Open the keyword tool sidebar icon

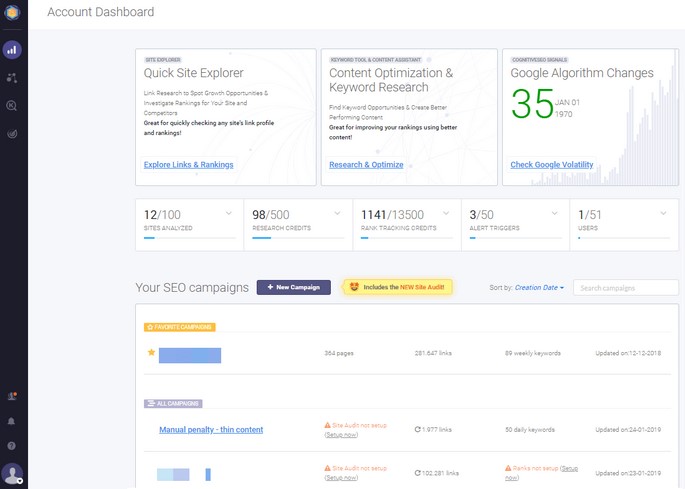point(12,106)
